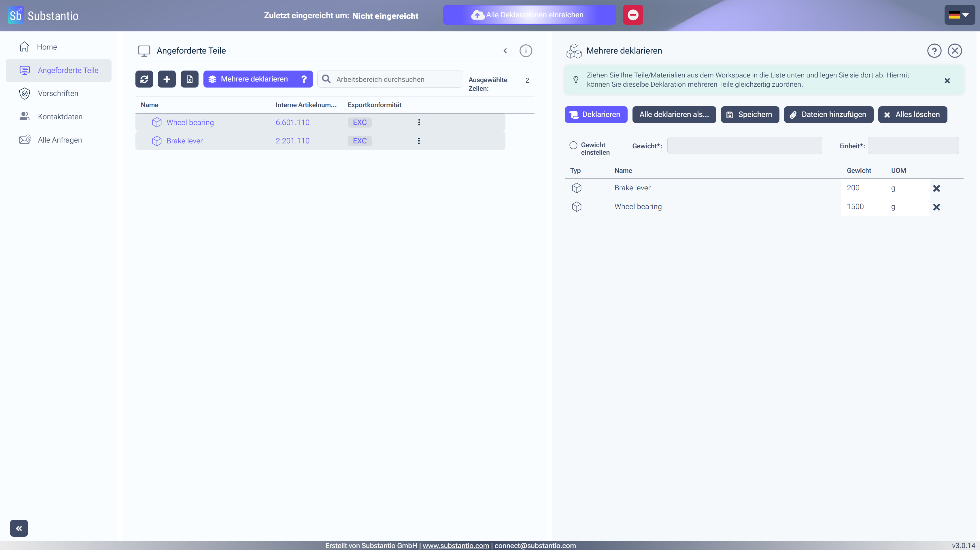This screenshot has width=980, height=550.
Task: Open help icon in Mehrere deklarieren panel
Action: [x=934, y=51]
